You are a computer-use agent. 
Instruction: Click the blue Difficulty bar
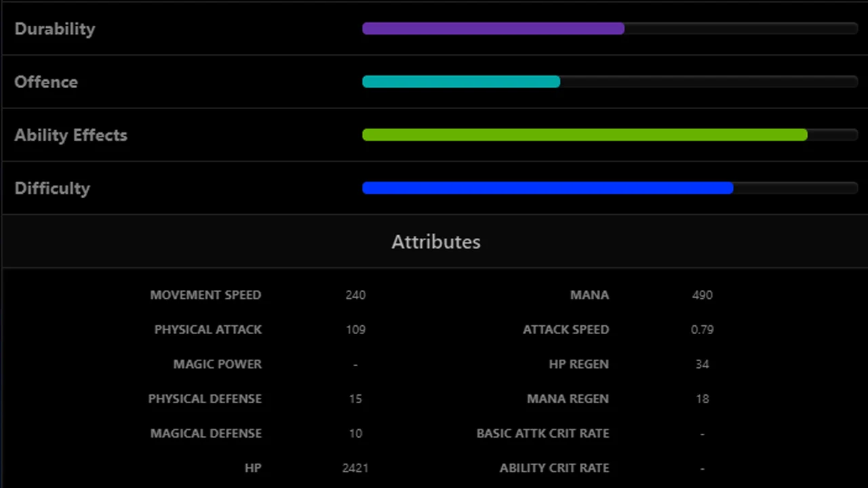(x=548, y=188)
